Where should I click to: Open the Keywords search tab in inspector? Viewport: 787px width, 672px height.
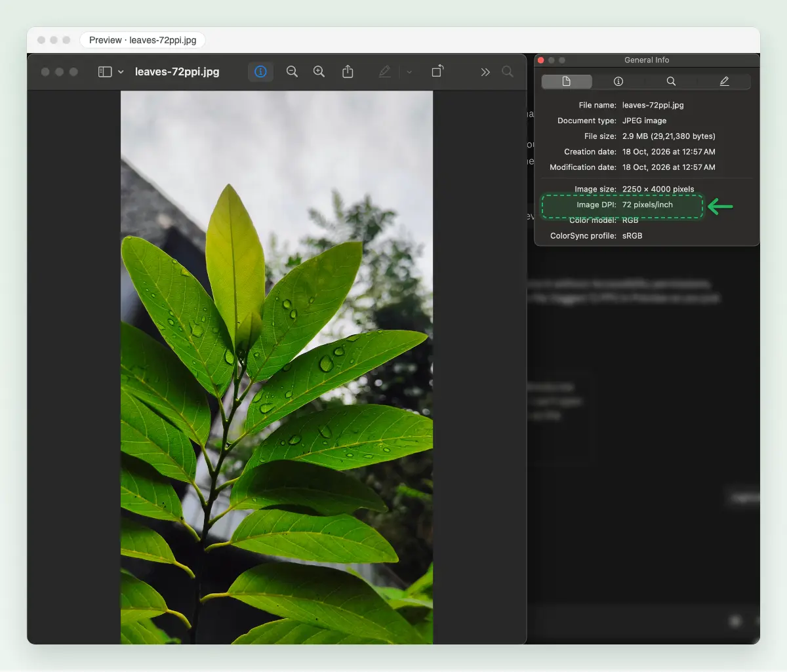[x=671, y=81]
